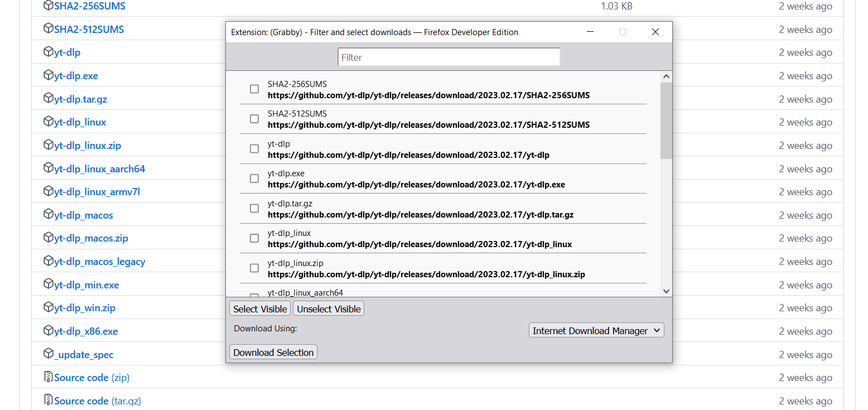Click package icon beside yt-dlp.tar.gz asset
The height and width of the screenshot is (410, 868).
(x=49, y=99)
